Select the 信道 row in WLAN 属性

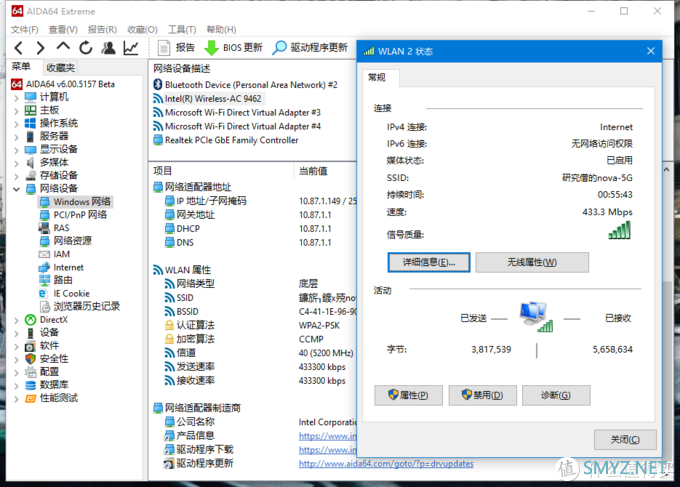(259, 353)
